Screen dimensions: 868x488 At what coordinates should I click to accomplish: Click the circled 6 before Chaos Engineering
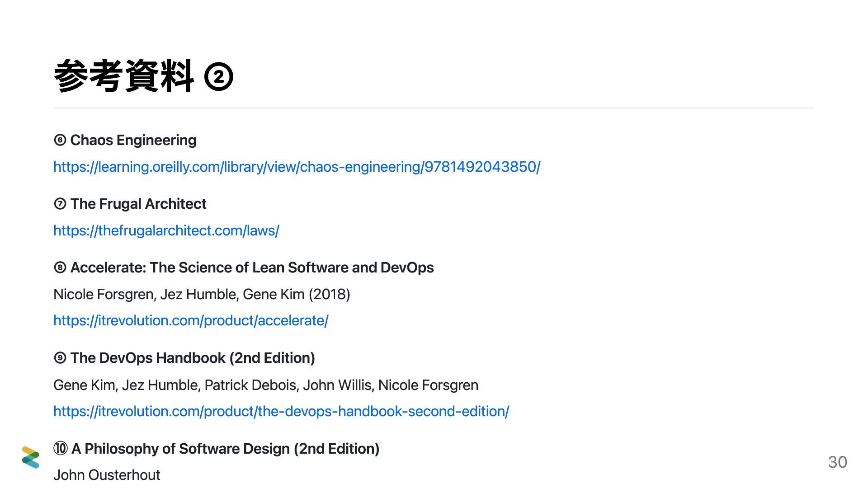[x=60, y=140]
